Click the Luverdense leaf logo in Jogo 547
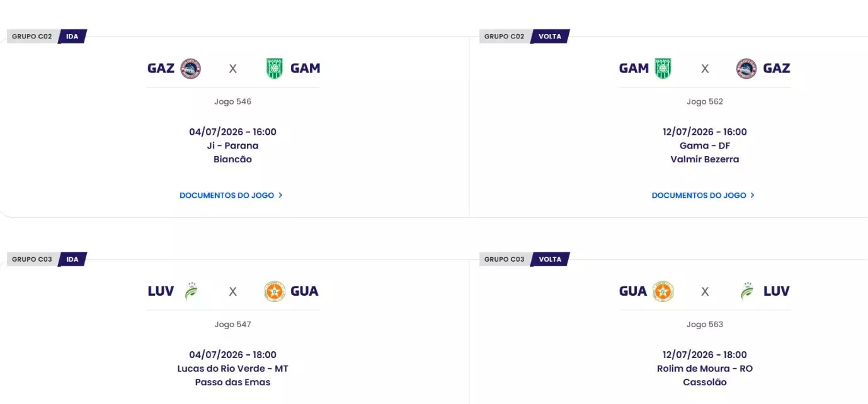This screenshot has height=404, width=868. coord(191,291)
